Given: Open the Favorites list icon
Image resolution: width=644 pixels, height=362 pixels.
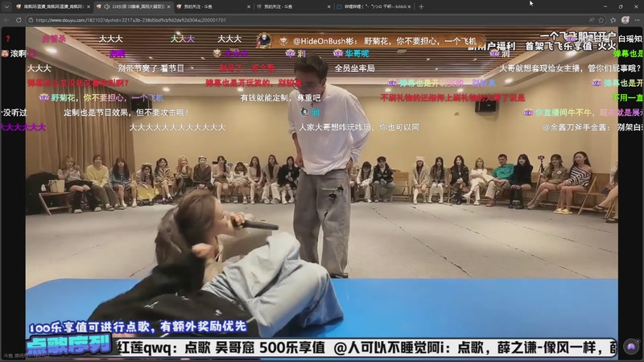Looking at the screenshot, I should pos(613,19).
